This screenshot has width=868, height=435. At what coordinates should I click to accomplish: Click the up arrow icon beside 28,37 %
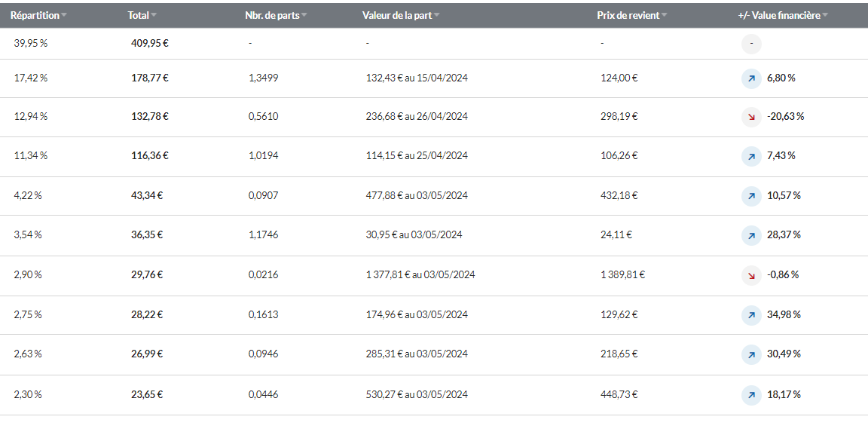pos(751,235)
